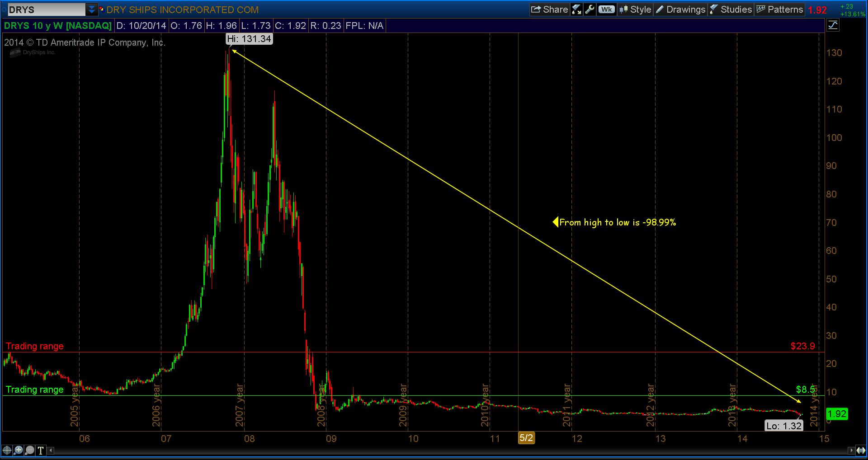Click the 2011 year vertical label
Screen dimensions: 868x460
click(x=567, y=405)
